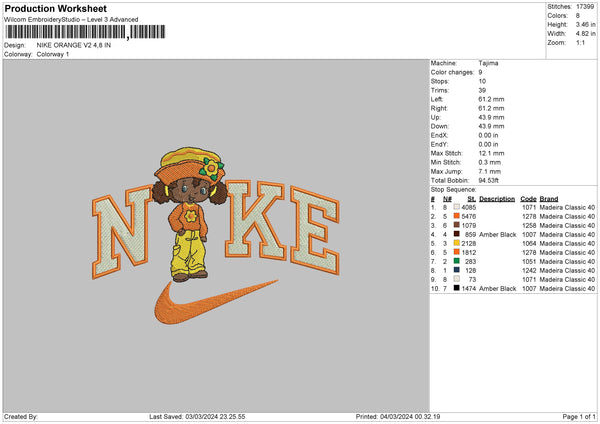Click the girl character in the design
Image resolution: width=600 pixels, height=424 pixels.
[x=190, y=214]
